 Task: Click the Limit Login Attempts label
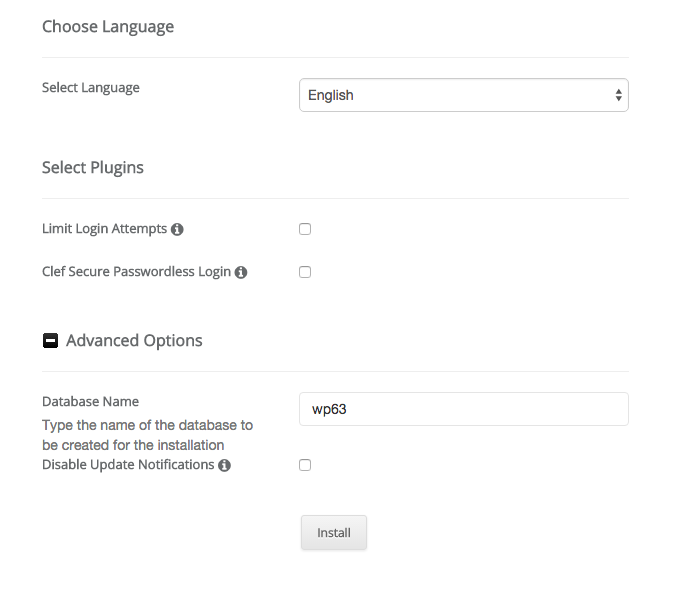click(x=104, y=229)
